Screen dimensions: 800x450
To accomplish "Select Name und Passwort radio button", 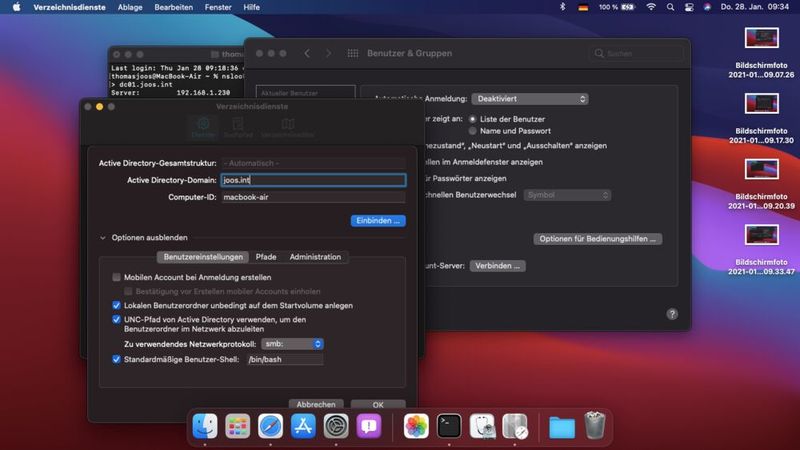I will pos(472,131).
